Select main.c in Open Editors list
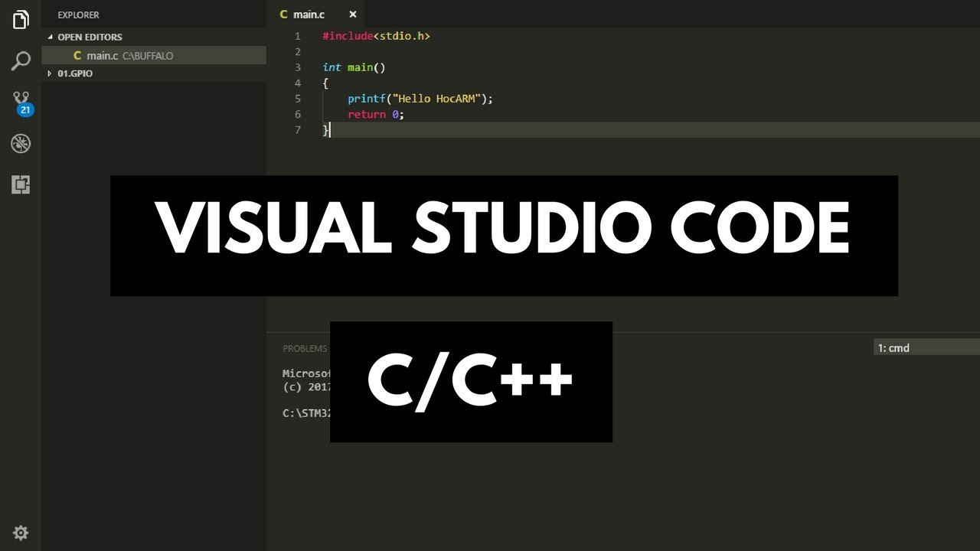The height and width of the screenshot is (551, 980). point(154,56)
